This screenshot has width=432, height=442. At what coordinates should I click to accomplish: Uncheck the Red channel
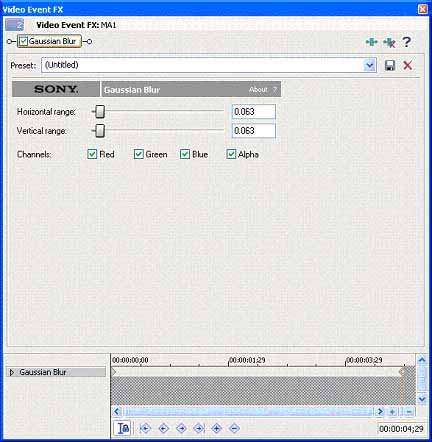tap(92, 154)
